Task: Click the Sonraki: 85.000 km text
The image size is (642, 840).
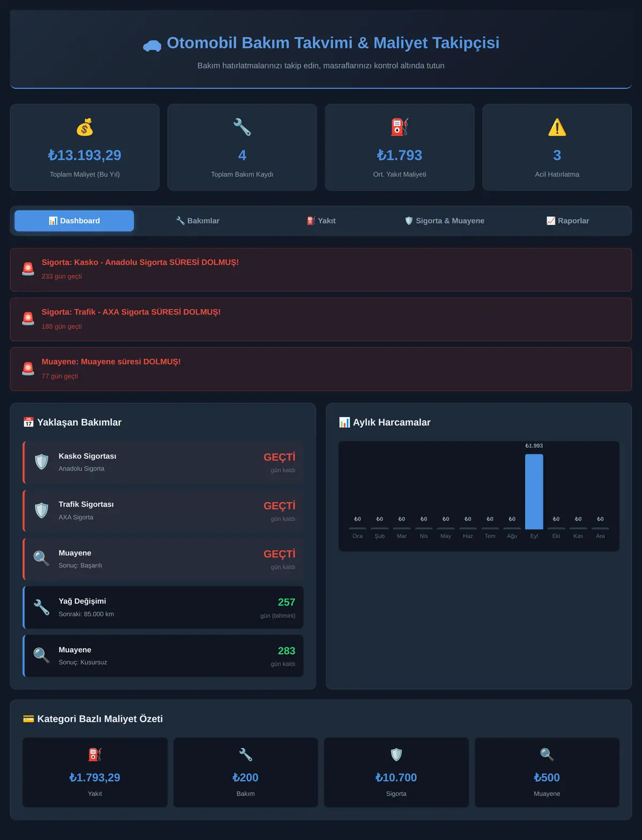Action: [86, 614]
